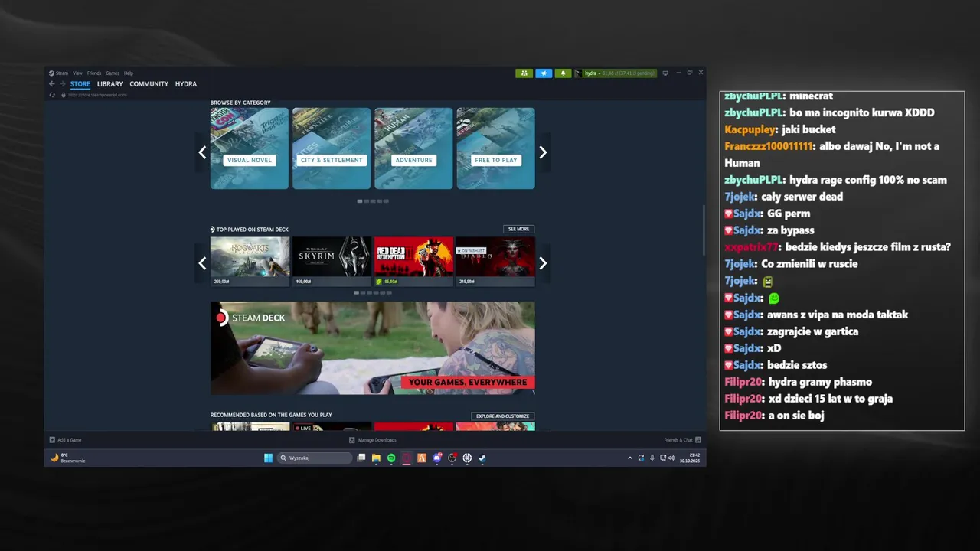The width and height of the screenshot is (980, 551).
Task: Switch to Steam taskbar icon
Action: click(482, 458)
